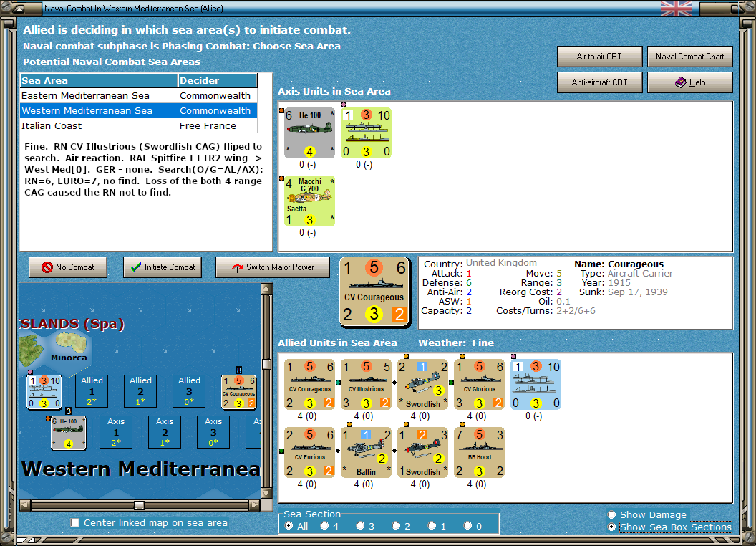Click the Axis 2 sea box section on map
The width and height of the screenshot is (756, 546).
tap(165, 432)
